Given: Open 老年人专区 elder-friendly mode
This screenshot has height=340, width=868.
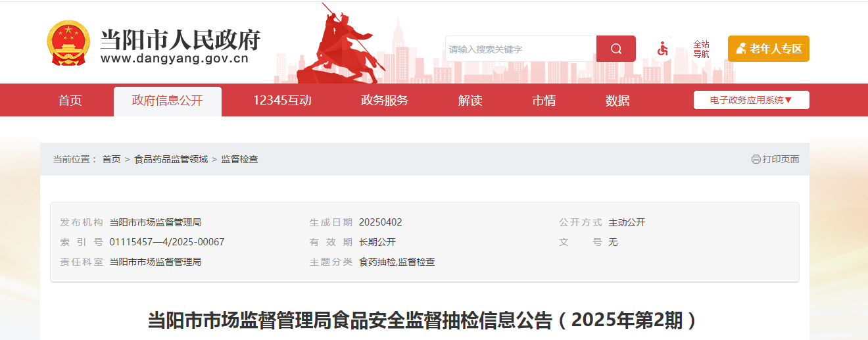Looking at the screenshot, I should (769, 49).
